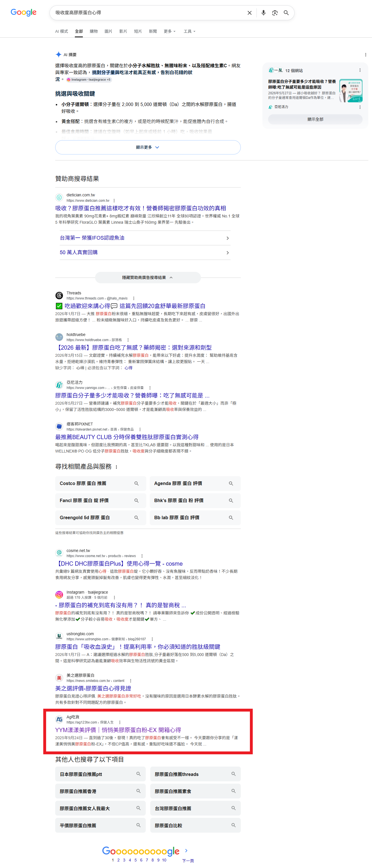Collapse ads with 隱藏贊助商廣告搜尋結果
This screenshot has width=372, height=868.
click(148, 278)
